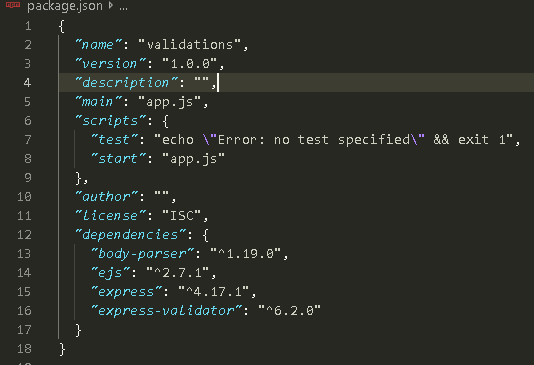Select line number 6 in gutter
The width and height of the screenshot is (534, 365).
tap(28, 121)
